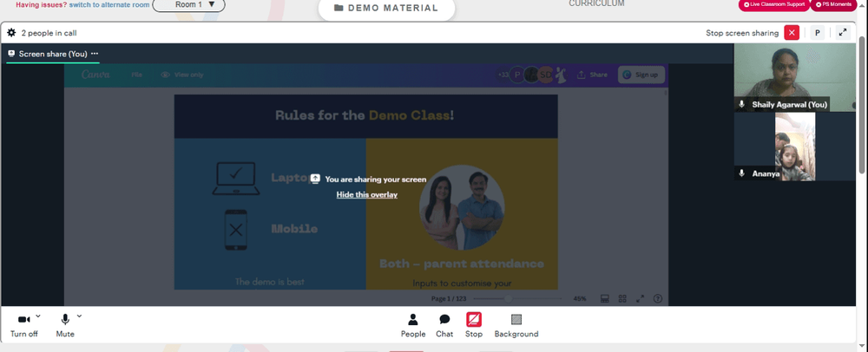Open call settings gear icon

click(11, 33)
